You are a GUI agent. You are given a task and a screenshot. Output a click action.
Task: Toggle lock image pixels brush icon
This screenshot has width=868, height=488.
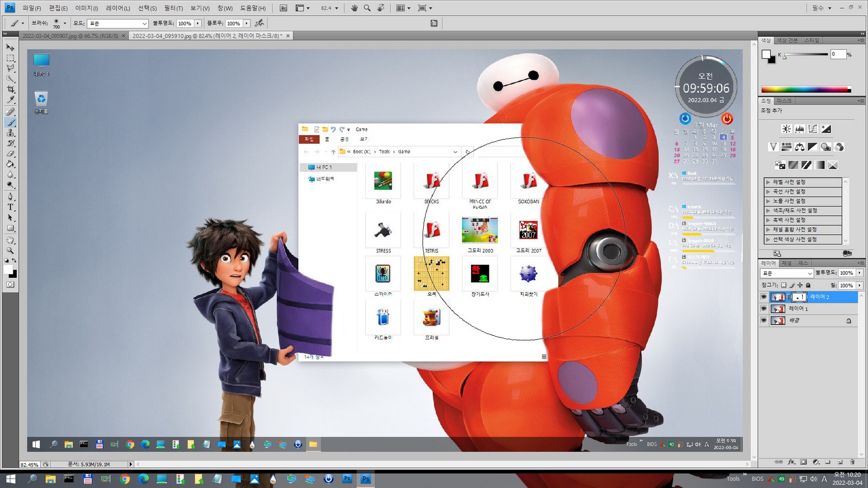point(792,285)
